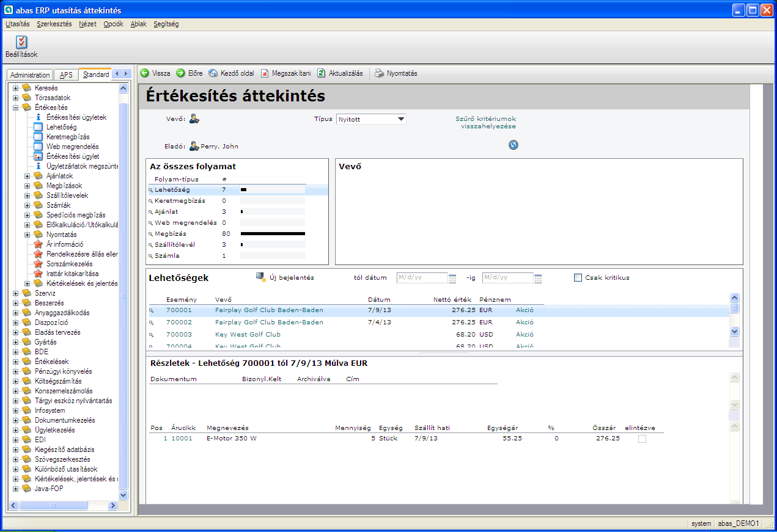The width and height of the screenshot is (777, 532).
Task: Open the calendar picker for tól dátum
Action: (x=453, y=279)
